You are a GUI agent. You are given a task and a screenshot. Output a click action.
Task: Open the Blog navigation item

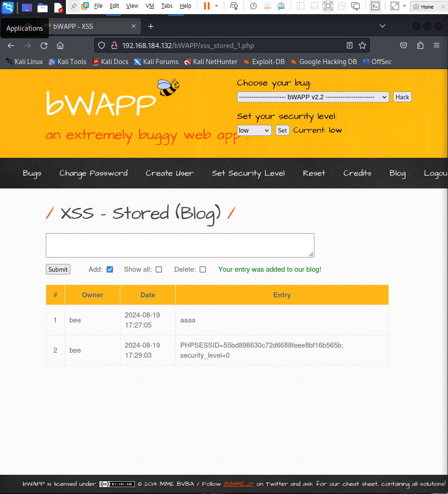[398, 173]
